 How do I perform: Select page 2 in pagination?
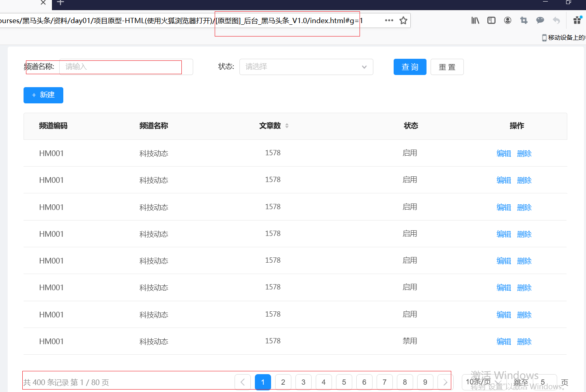pos(283,382)
